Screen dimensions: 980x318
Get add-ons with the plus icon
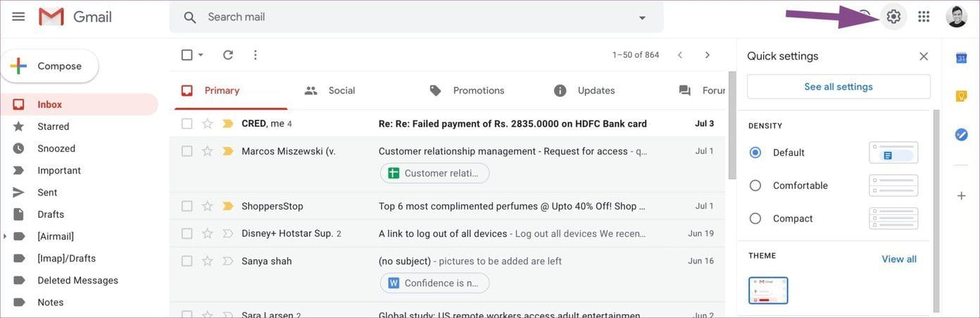[961, 195]
